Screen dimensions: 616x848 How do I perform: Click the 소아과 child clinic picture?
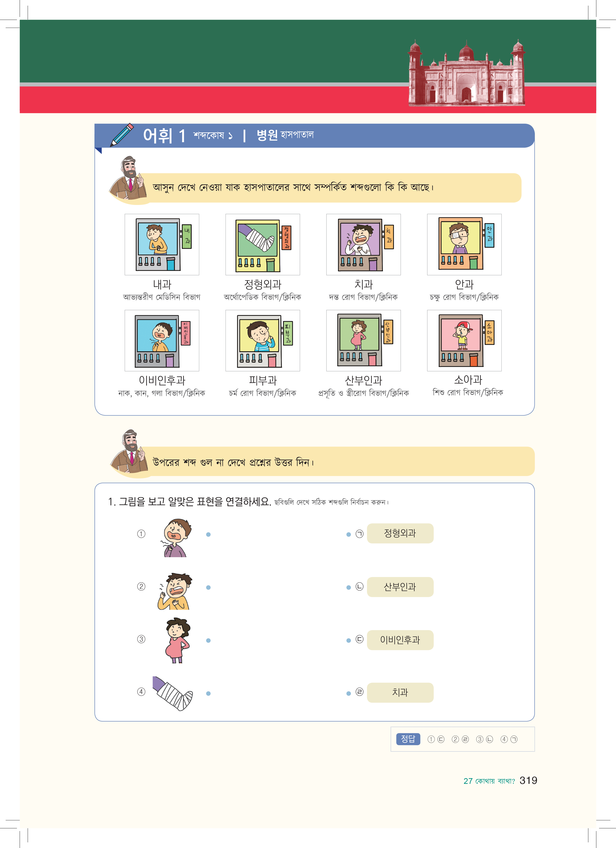[464, 340]
